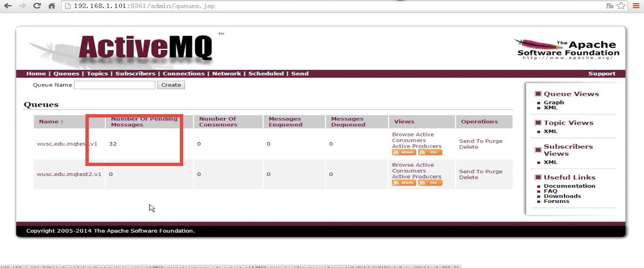The height and width of the screenshot is (268, 644).
Task: Browse wusc.edu.mqtest.v1 queue messages
Action: tap(404, 134)
